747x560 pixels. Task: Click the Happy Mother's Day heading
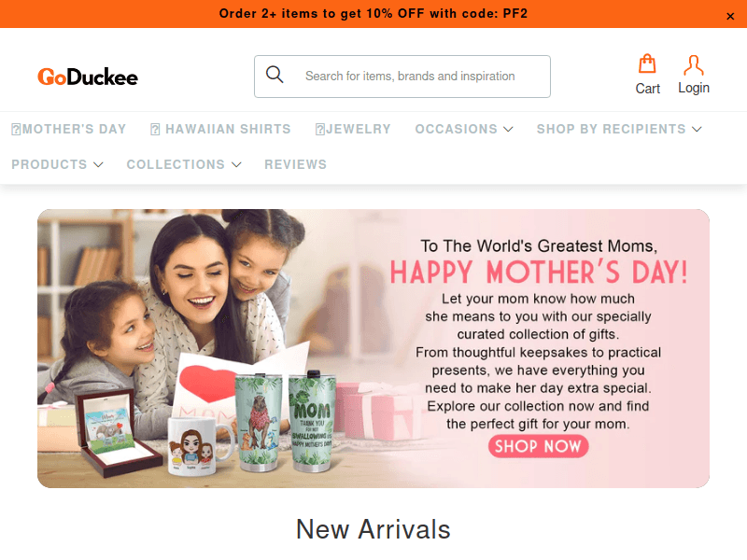tap(539, 272)
